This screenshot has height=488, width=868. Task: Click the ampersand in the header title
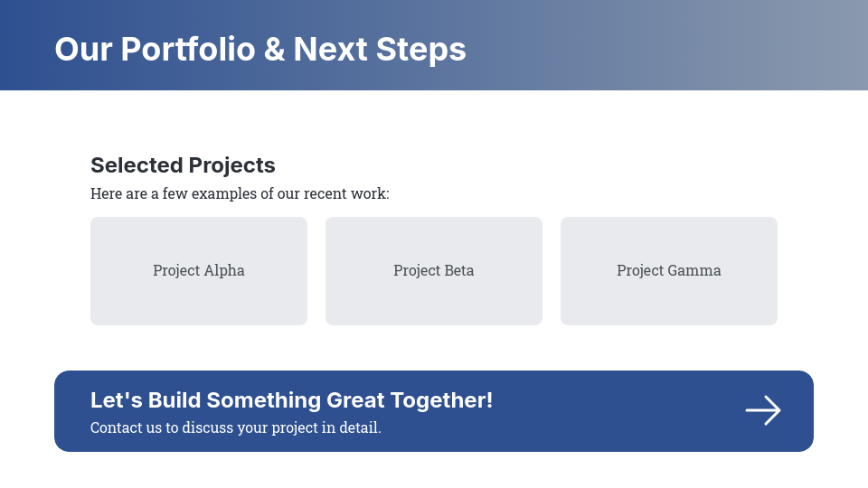coord(274,49)
